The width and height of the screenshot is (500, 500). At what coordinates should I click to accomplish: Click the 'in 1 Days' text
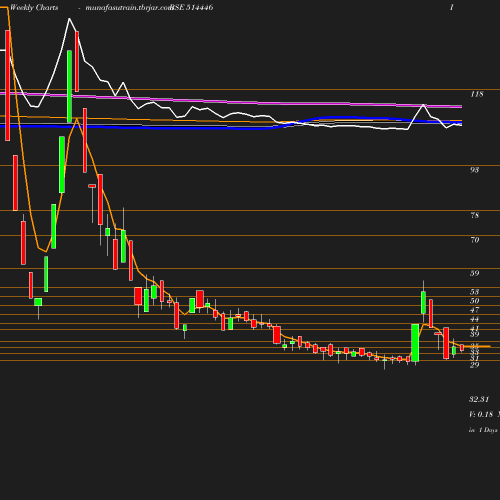(483, 430)
